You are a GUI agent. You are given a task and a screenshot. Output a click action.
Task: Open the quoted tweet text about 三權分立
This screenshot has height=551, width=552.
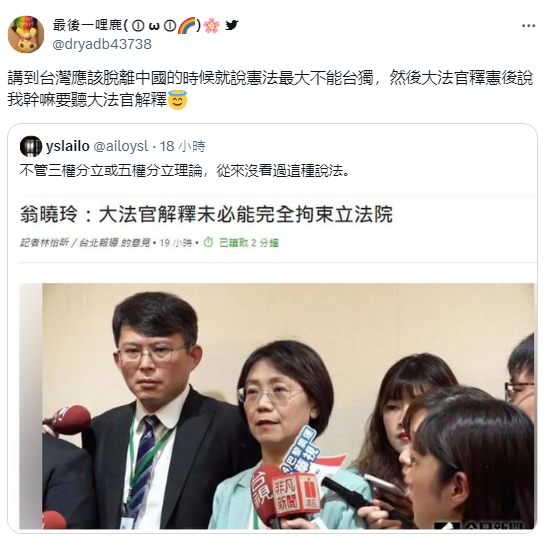(x=184, y=170)
